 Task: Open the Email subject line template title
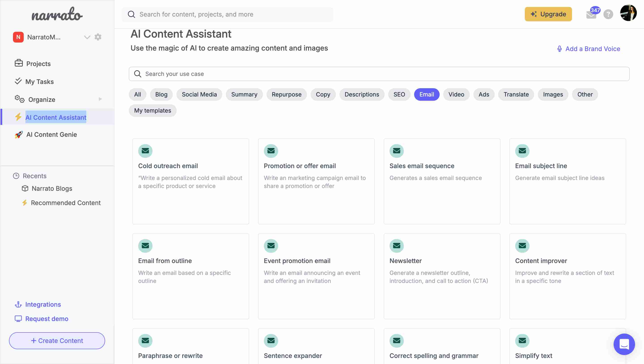click(541, 166)
